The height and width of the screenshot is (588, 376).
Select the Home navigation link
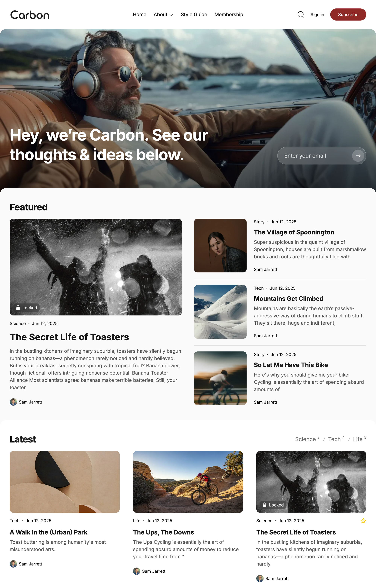coord(139,15)
